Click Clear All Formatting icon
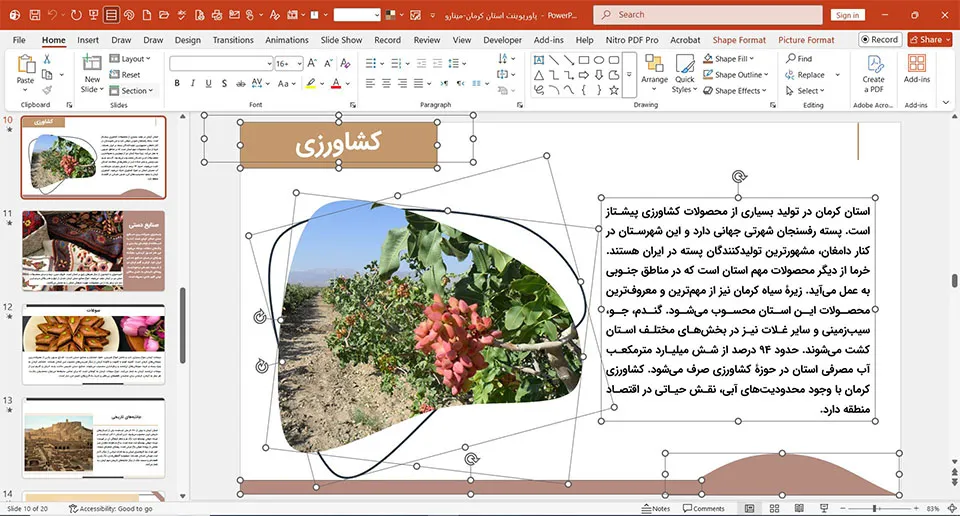Viewport: 960px width, 516px height. click(x=345, y=63)
